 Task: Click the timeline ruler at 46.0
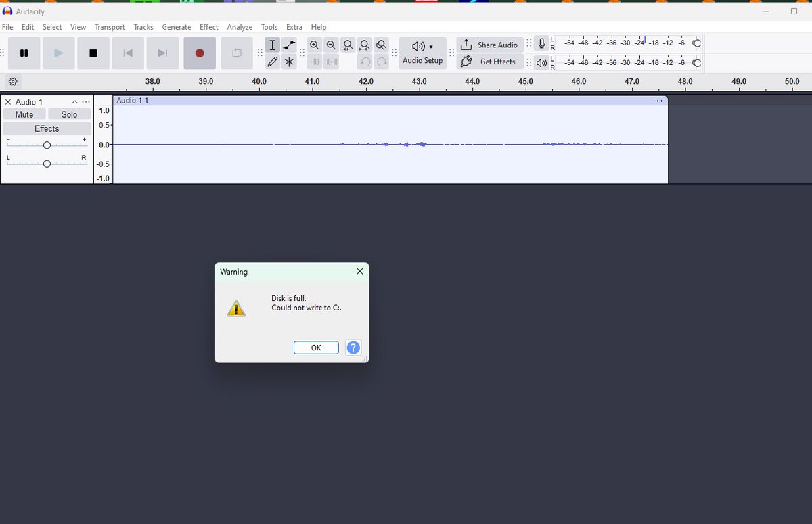coord(579,81)
